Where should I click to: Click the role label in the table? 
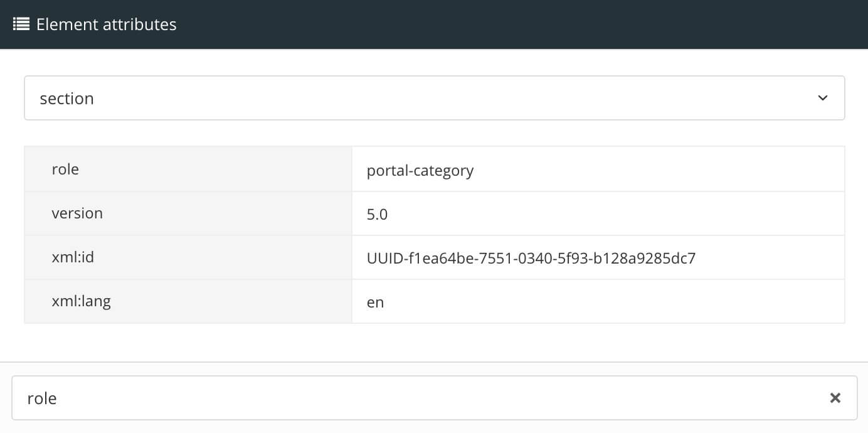click(x=65, y=169)
